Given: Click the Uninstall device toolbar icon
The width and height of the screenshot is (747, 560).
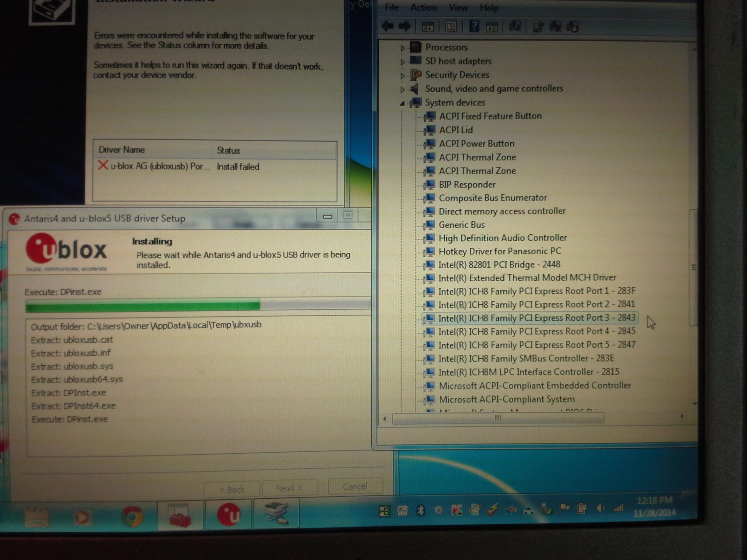Looking at the screenshot, I should coord(556,26).
